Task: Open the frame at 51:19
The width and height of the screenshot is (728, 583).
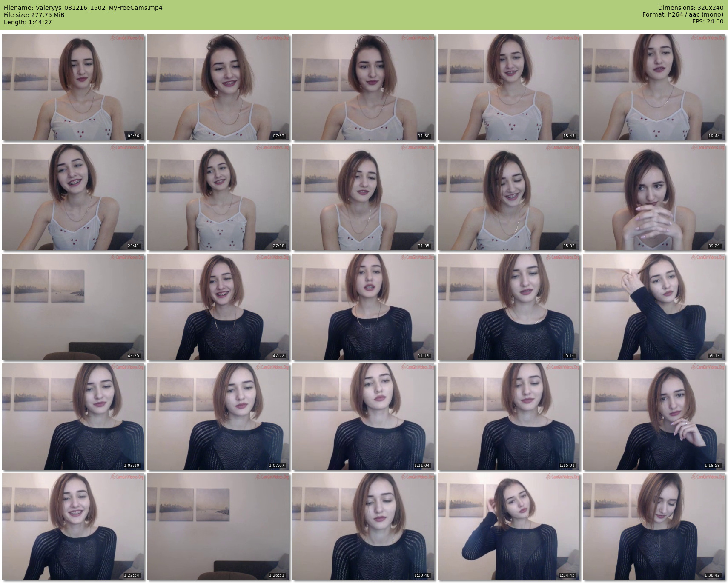Action: 364,307
